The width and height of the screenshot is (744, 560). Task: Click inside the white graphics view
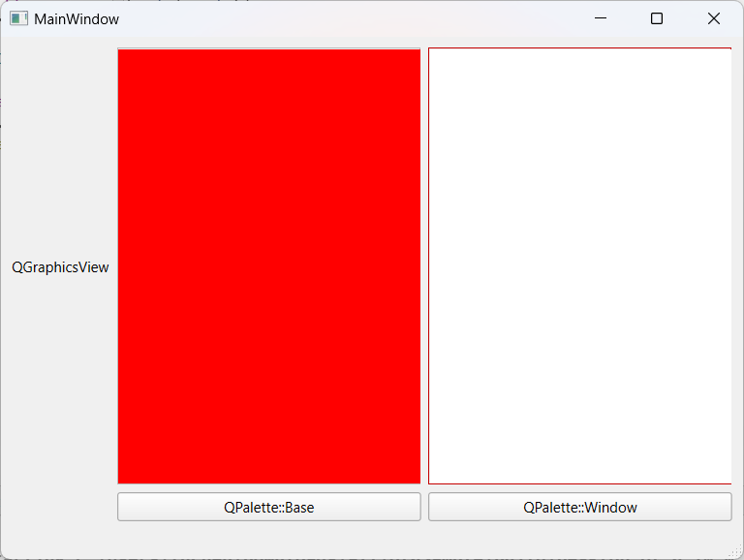click(579, 265)
